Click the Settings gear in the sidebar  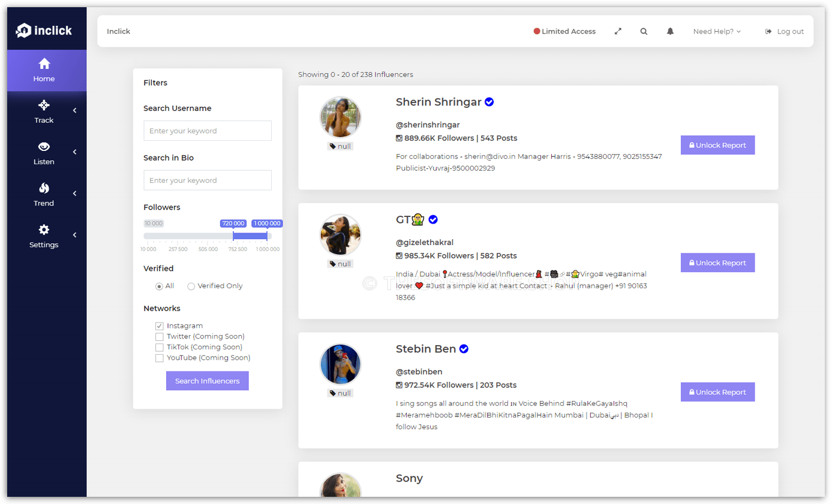tap(43, 230)
